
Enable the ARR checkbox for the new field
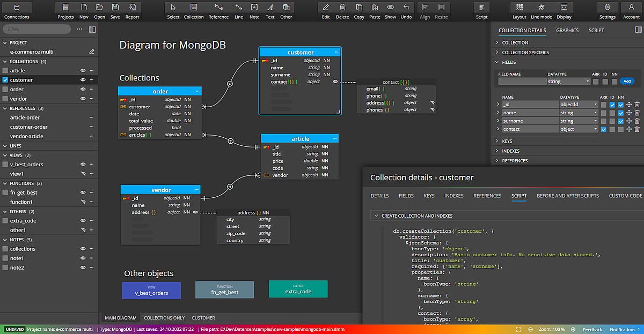(596, 81)
